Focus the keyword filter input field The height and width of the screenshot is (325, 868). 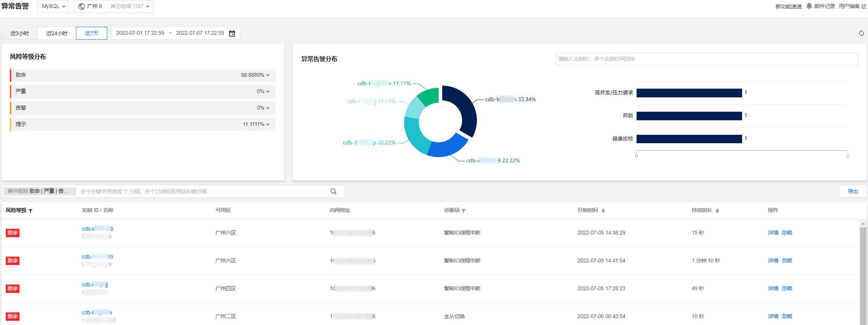(202, 191)
